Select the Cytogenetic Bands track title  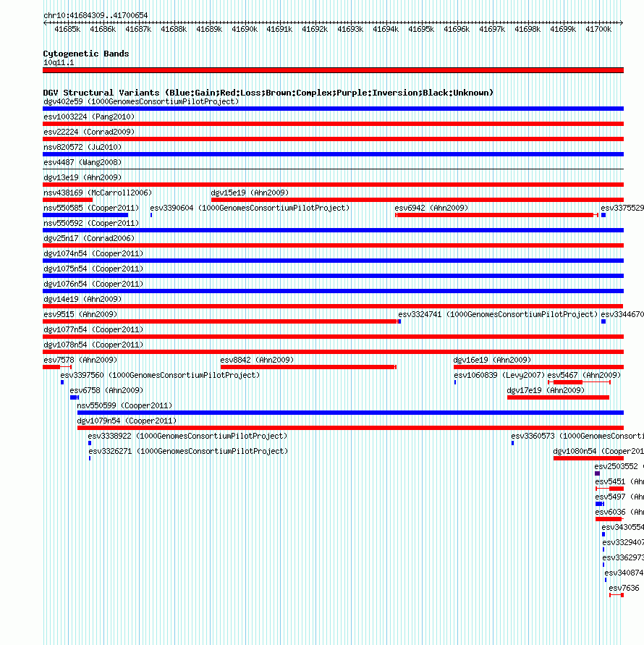[x=86, y=54]
